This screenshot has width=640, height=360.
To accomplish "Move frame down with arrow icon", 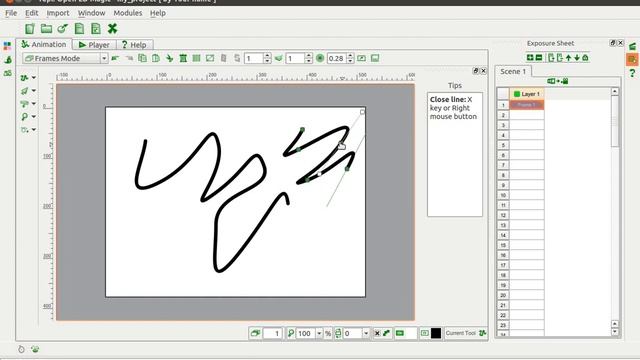I will (x=577, y=58).
